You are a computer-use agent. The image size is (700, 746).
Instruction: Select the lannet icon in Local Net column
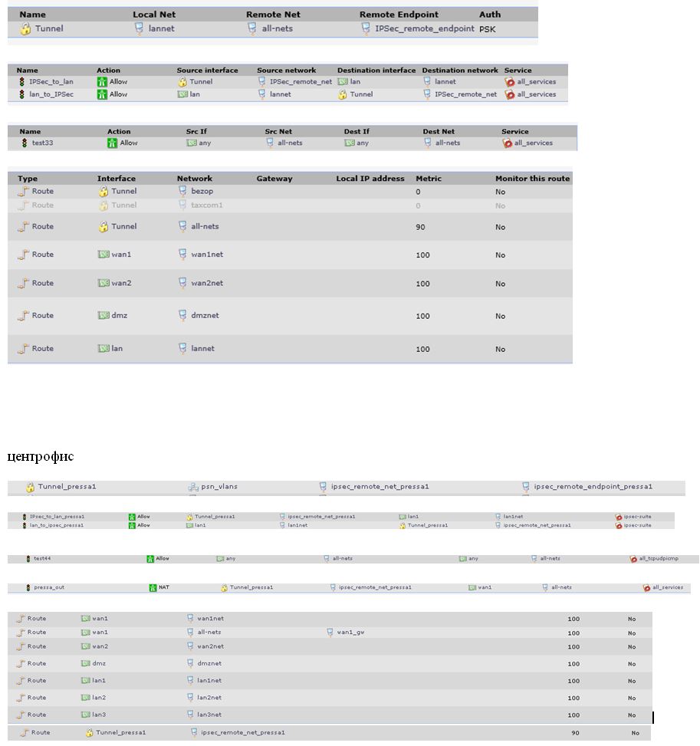[139, 28]
